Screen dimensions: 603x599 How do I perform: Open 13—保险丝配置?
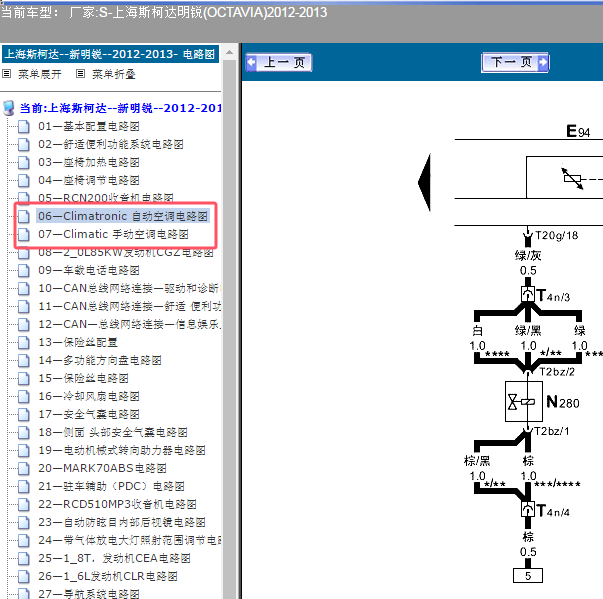77,342
